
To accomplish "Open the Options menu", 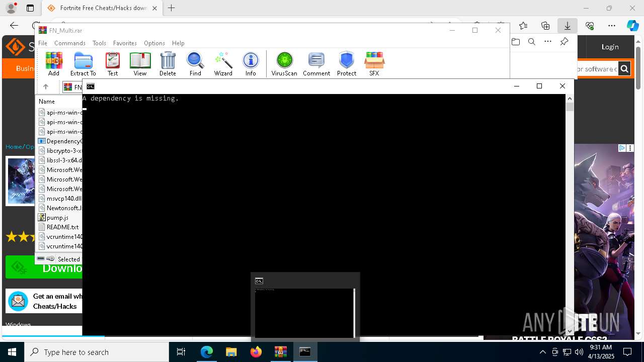I will tap(154, 43).
